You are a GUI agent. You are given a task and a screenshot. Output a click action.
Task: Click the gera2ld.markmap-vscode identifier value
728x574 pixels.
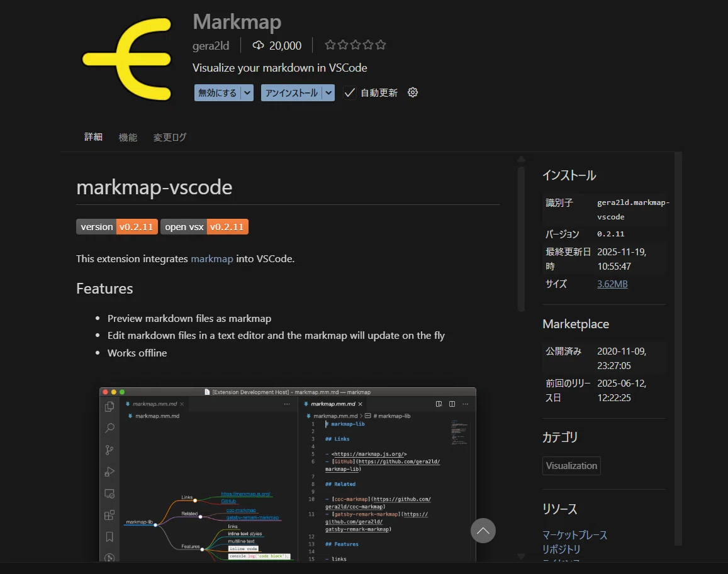coord(633,209)
